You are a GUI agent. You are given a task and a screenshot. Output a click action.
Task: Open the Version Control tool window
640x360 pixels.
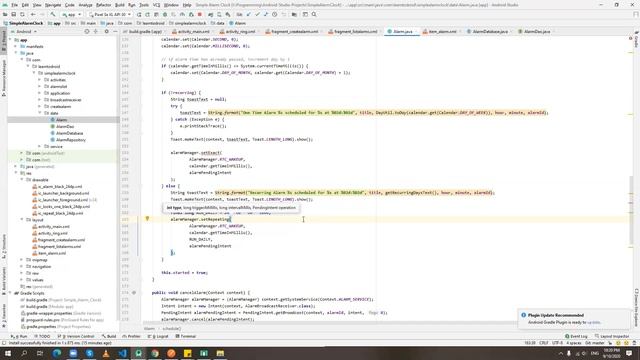(76, 336)
